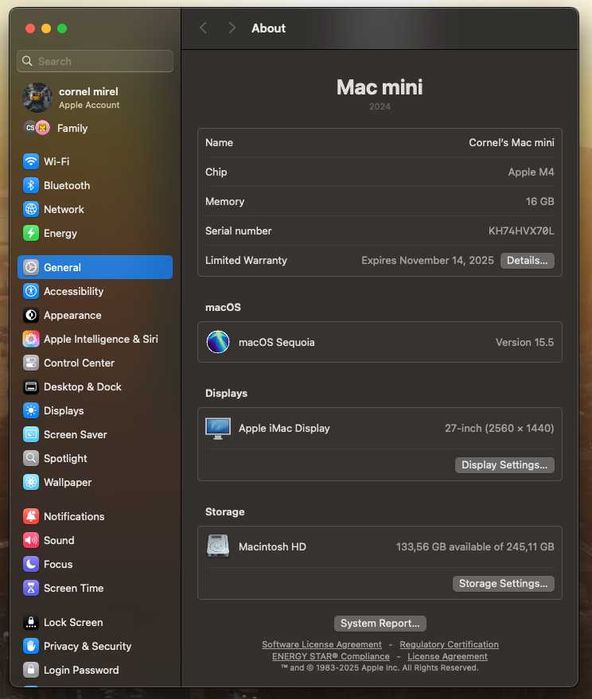Open Notifications bell icon

pyautogui.click(x=31, y=516)
